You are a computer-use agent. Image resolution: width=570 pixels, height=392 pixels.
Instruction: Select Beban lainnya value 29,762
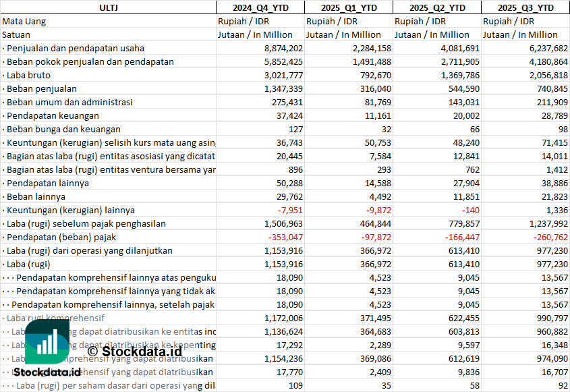pos(289,196)
